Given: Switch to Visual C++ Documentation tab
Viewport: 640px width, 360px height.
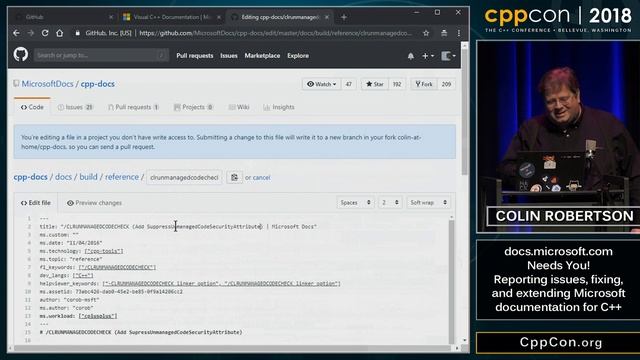Looking at the screenshot, I should click(x=172, y=17).
